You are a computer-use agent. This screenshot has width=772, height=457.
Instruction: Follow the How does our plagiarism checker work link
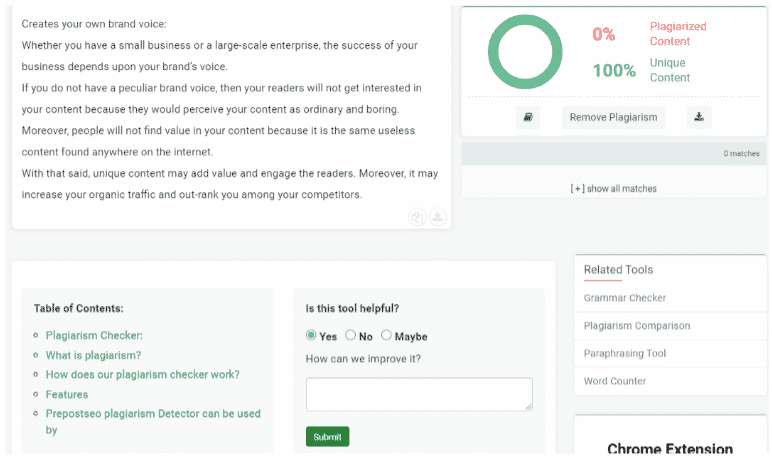[142, 374]
